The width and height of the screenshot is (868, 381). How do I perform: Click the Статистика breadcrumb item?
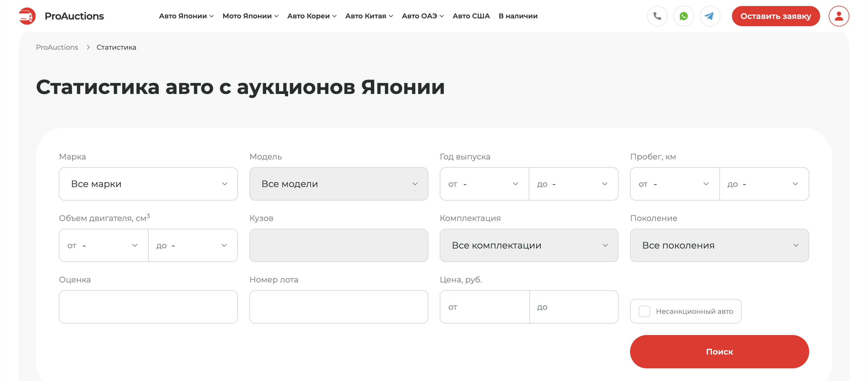pos(116,47)
